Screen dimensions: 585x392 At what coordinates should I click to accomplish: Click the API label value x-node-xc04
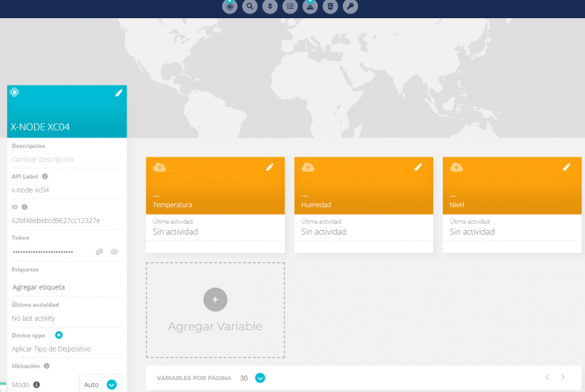tap(30, 190)
